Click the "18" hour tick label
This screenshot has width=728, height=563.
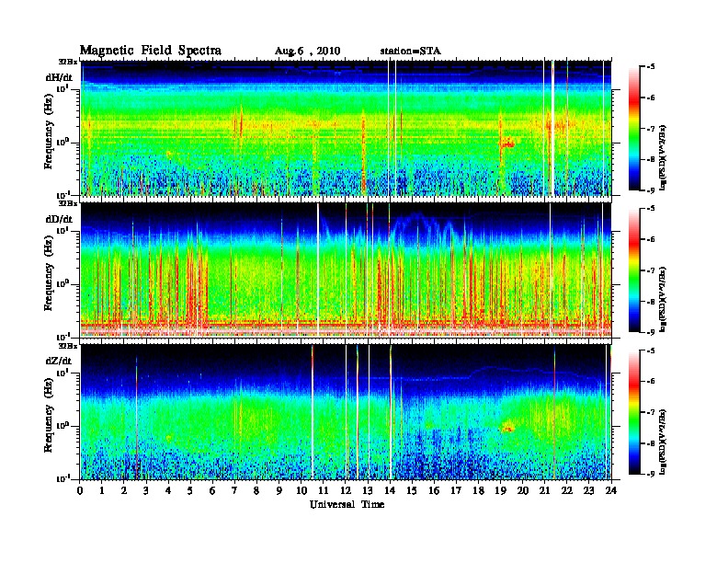coord(478,491)
